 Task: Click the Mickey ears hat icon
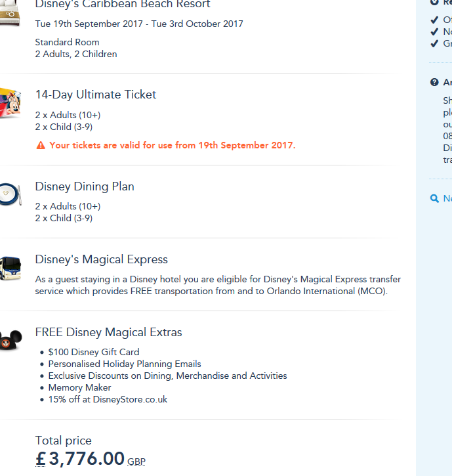pyautogui.click(x=10, y=339)
